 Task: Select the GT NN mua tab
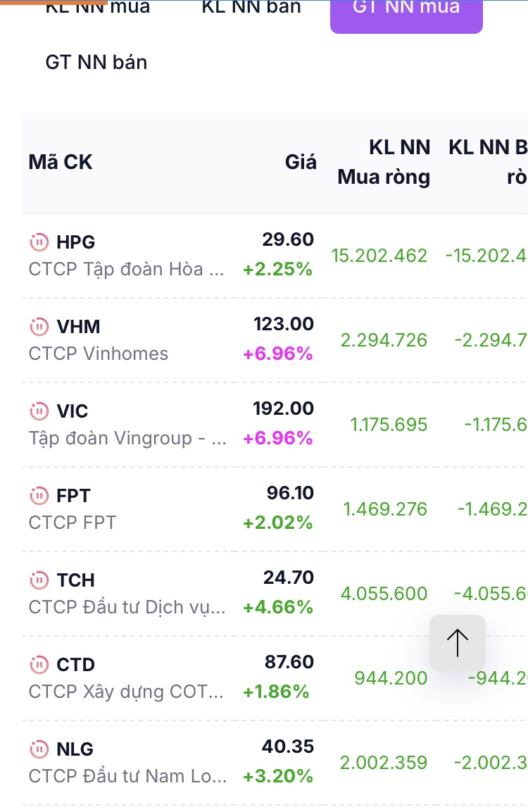pos(406,10)
